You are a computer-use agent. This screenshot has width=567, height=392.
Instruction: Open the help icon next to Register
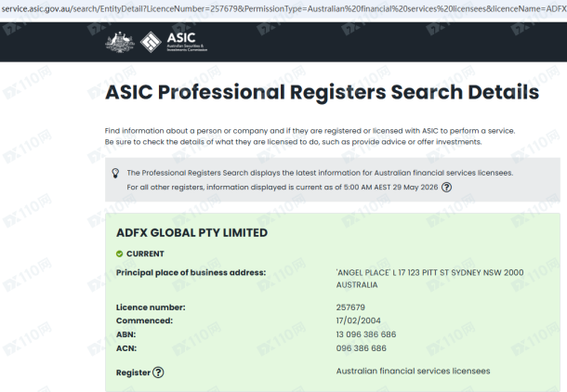click(158, 372)
